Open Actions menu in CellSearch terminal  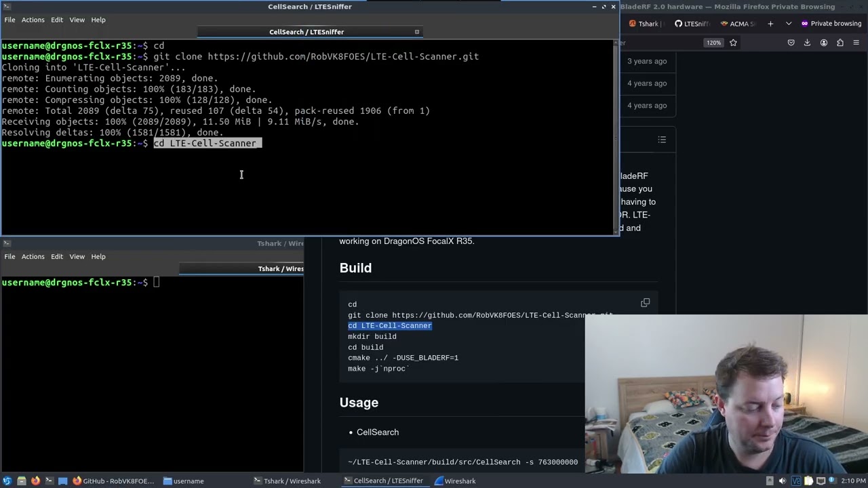(x=33, y=20)
